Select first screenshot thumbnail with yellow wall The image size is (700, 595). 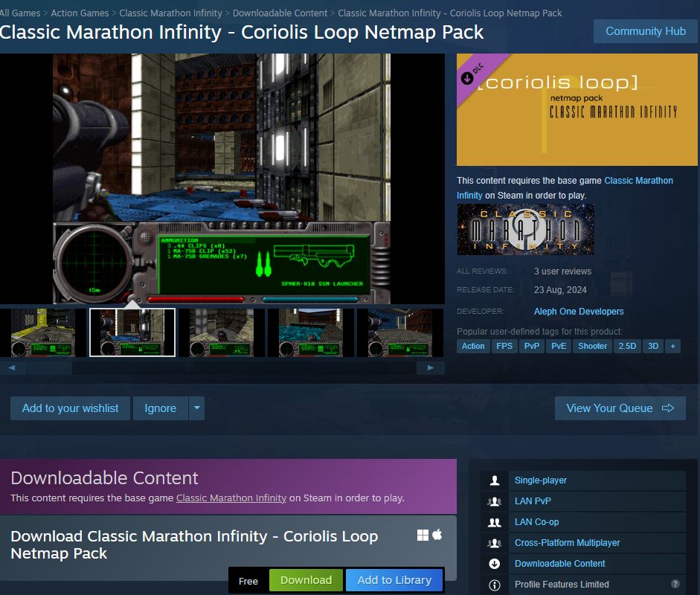point(43,332)
